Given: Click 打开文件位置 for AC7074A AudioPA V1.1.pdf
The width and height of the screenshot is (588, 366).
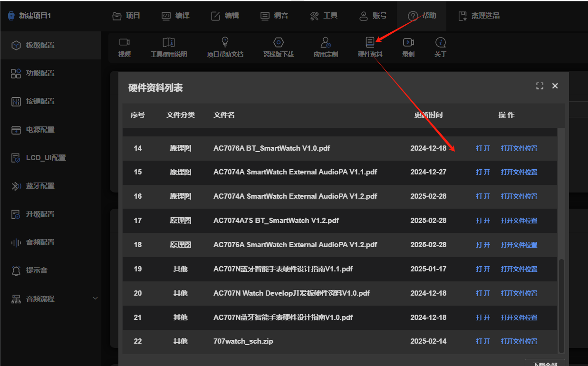Looking at the screenshot, I should coord(519,172).
